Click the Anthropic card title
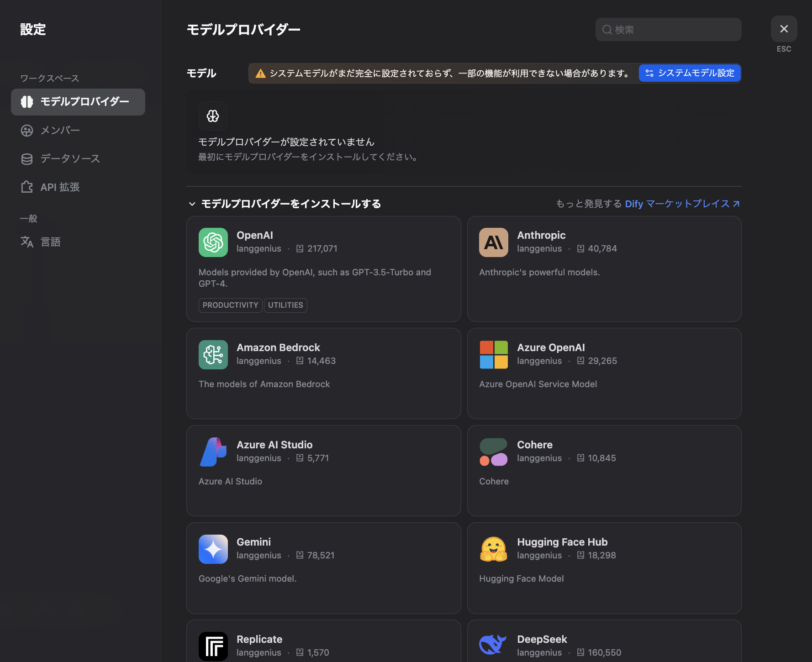 [541, 235]
